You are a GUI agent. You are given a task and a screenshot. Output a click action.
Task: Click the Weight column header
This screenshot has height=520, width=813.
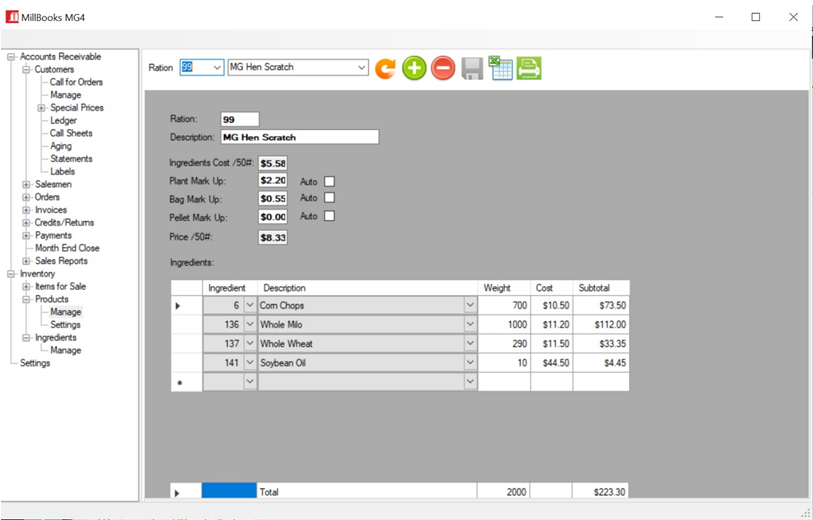[504, 288]
